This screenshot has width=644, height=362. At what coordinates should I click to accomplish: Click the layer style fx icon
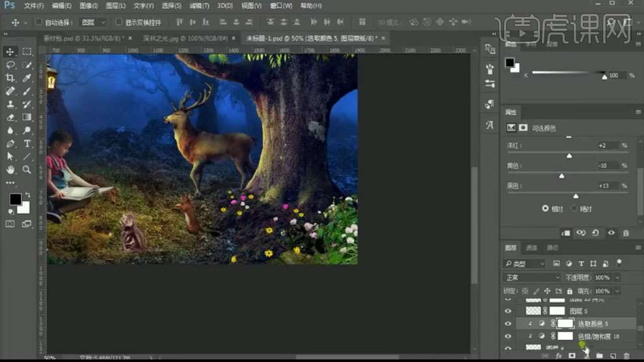click(559, 356)
